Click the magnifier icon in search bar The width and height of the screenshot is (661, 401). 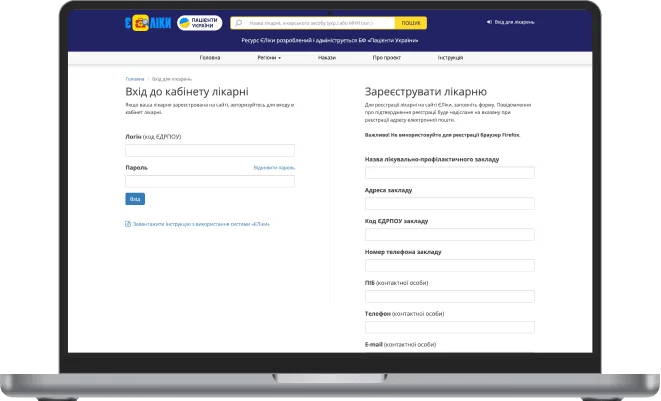238,22
